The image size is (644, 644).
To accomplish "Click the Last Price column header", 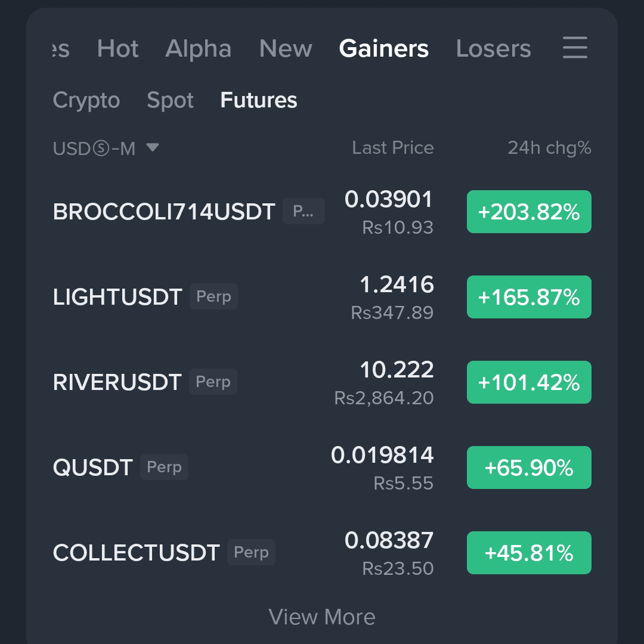I will click(392, 148).
